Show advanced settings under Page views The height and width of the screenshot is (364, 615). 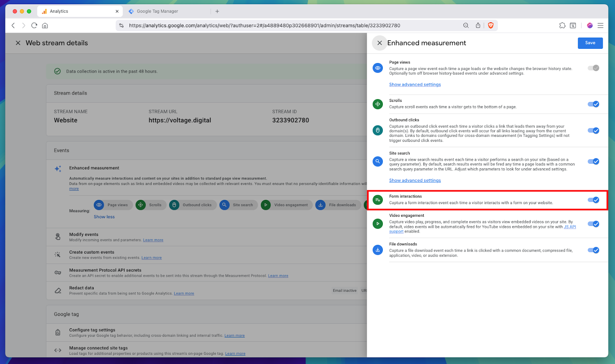click(x=415, y=85)
